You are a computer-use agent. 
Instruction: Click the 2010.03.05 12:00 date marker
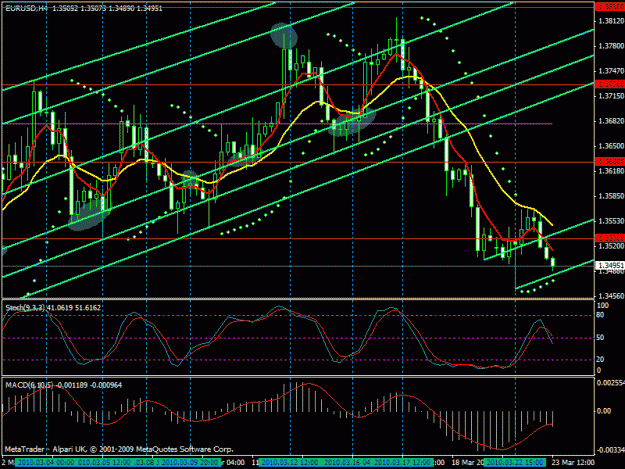(x=104, y=463)
